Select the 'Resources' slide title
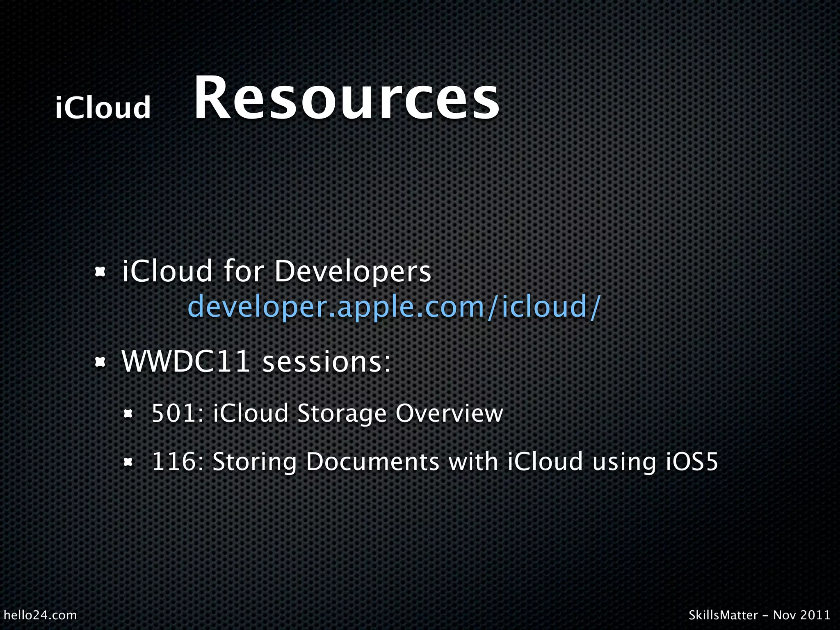840x630 pixels. point(347,98)
